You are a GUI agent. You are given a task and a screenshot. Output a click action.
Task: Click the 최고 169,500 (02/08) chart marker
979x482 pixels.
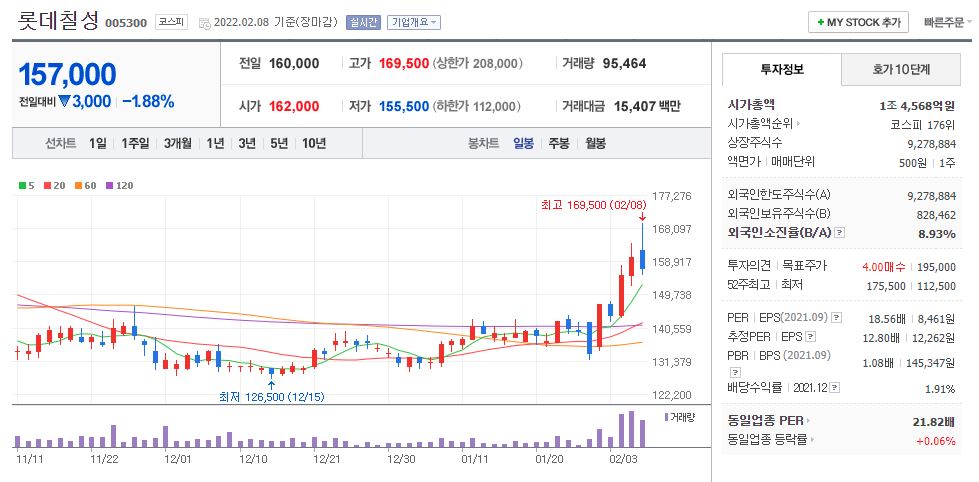tap(594, 205)
